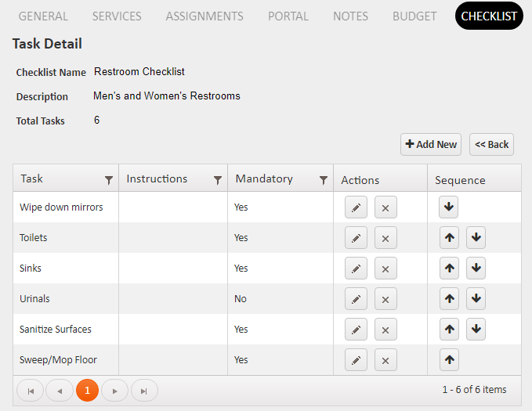The width and height of the screenshot is (532, 411).
Task: Move Sinks task down
Action: tap(476, 268)
